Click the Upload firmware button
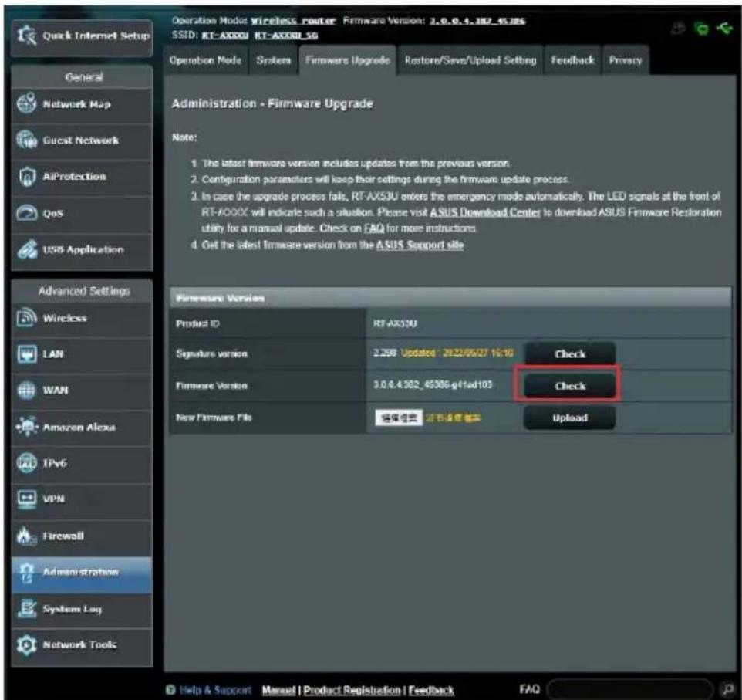This screenshot has height=700, width=742. click(570, 418)
